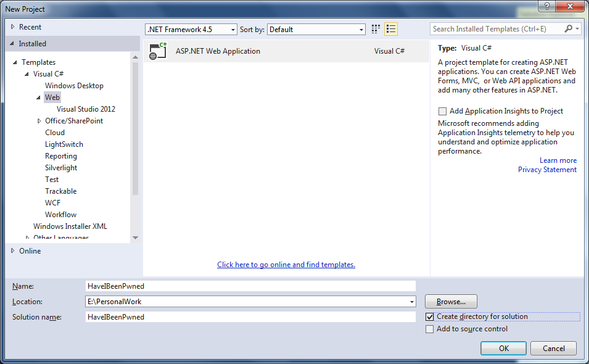
Task: Click the Recent section label
Action: coord(30,27)
